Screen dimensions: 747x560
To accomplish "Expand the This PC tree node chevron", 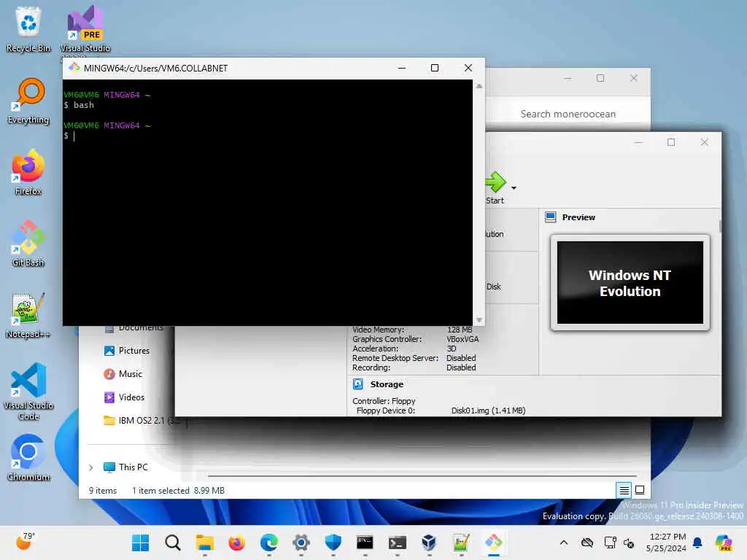I will pyautogui.click(x=90, y=467).
